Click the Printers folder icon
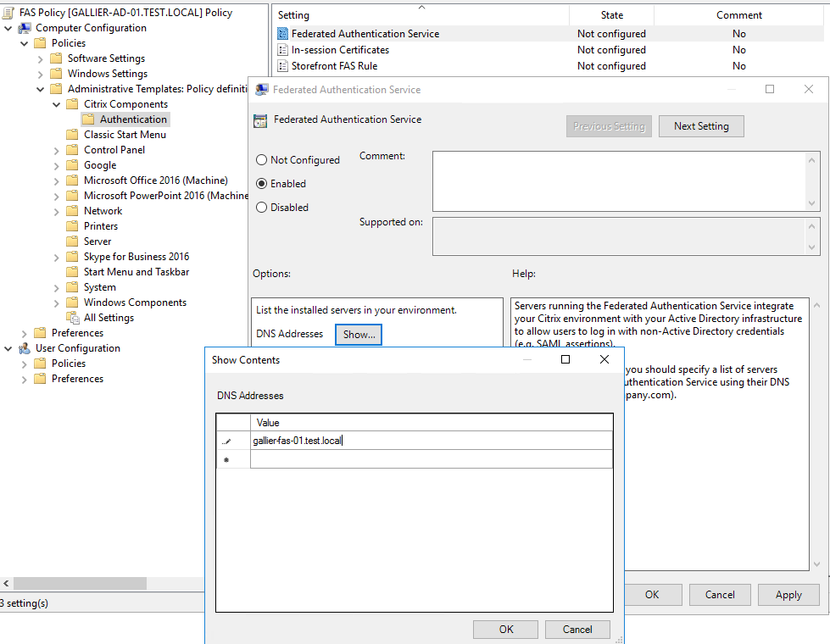The width and height of the screenshot is (830, 644). point(73,226)
